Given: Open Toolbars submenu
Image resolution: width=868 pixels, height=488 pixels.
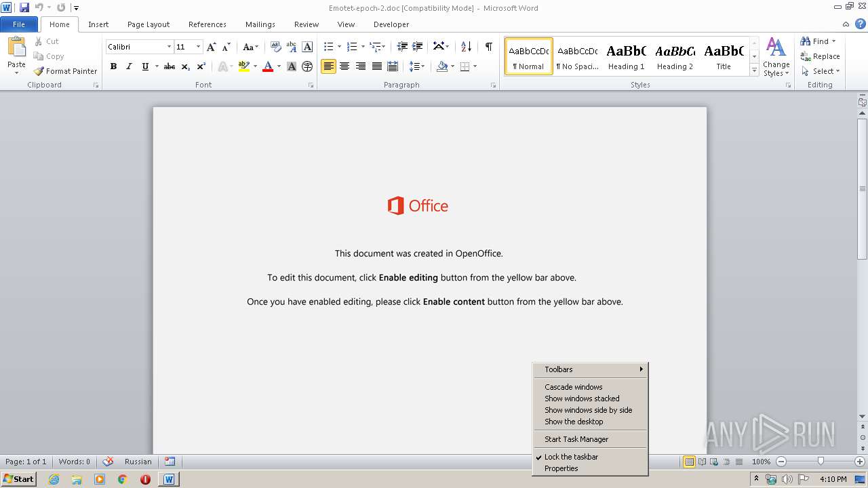Looking at the screenshot, I should tap(590, 369).
